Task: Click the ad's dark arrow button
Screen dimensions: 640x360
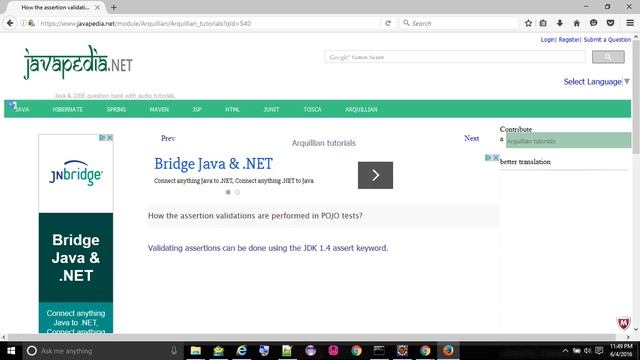Action: point(376,175)
